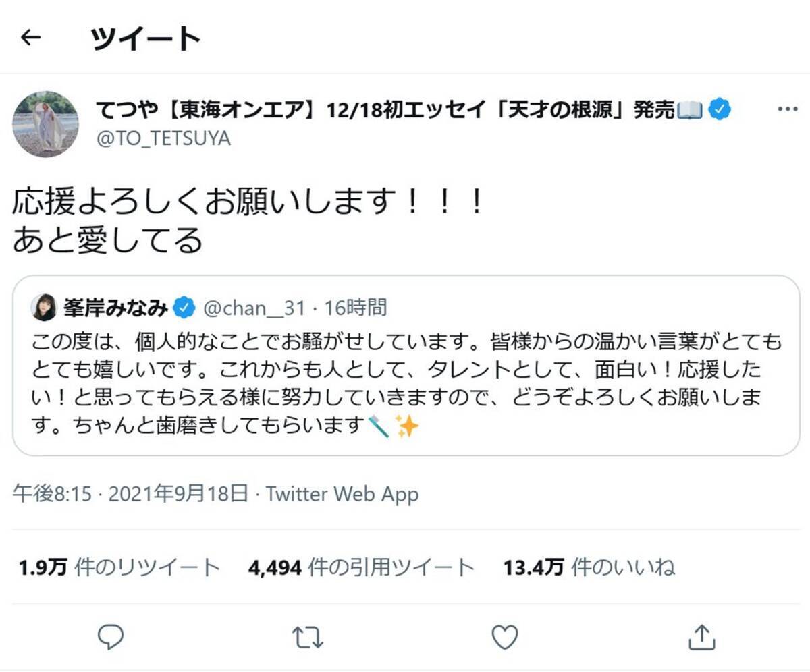Viewport: 810px width, 672px height.
Task: View the 4,494 件の引用ツイート list
Action: click(x=361, y=567)
